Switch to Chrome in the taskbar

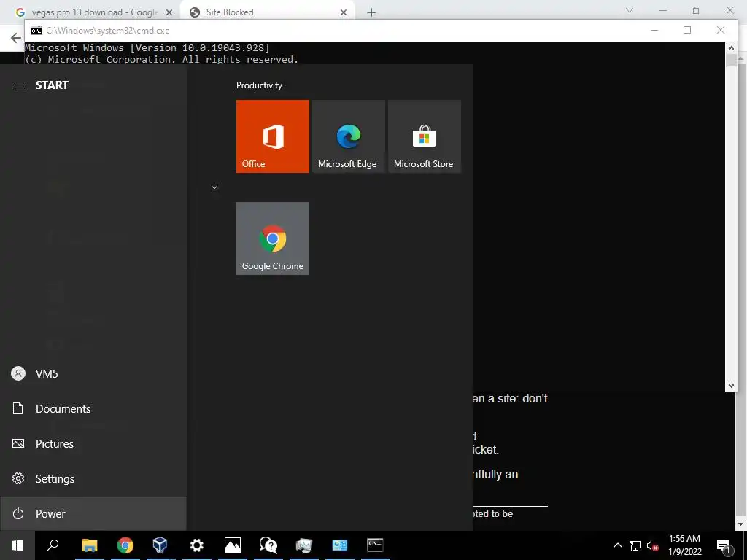(125, 545)
